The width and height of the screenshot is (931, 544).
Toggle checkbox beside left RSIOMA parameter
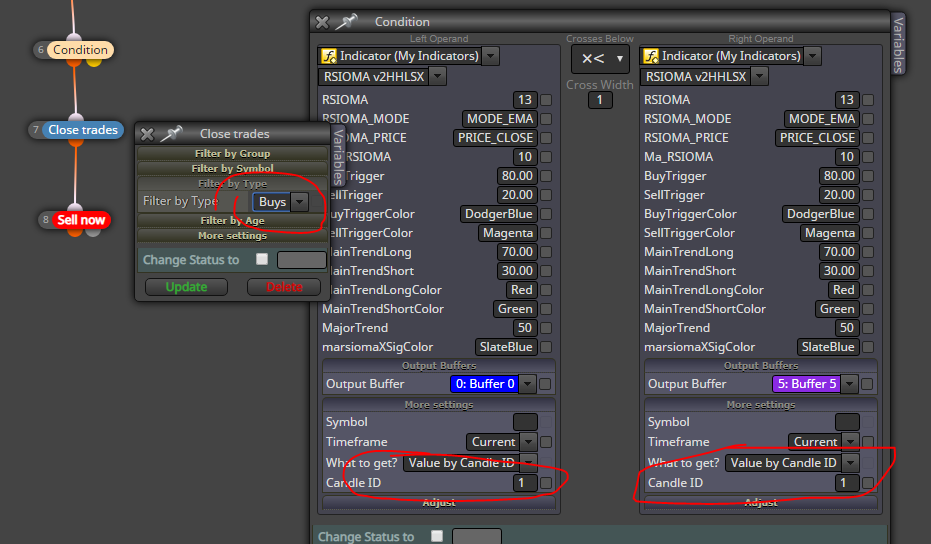[546, 100]
